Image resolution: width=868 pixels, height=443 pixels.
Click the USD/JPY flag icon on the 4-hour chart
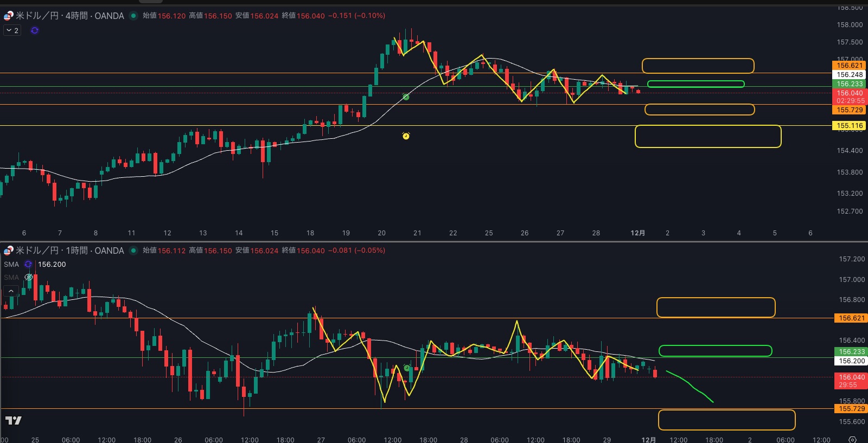[x=8, y=16]
